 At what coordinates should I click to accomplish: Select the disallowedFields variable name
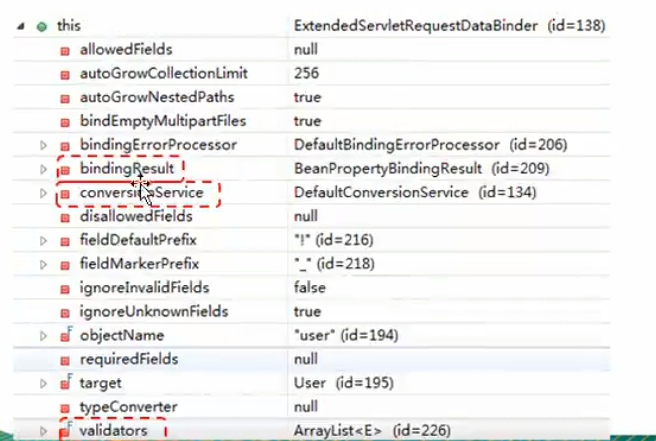pos(136,216)
